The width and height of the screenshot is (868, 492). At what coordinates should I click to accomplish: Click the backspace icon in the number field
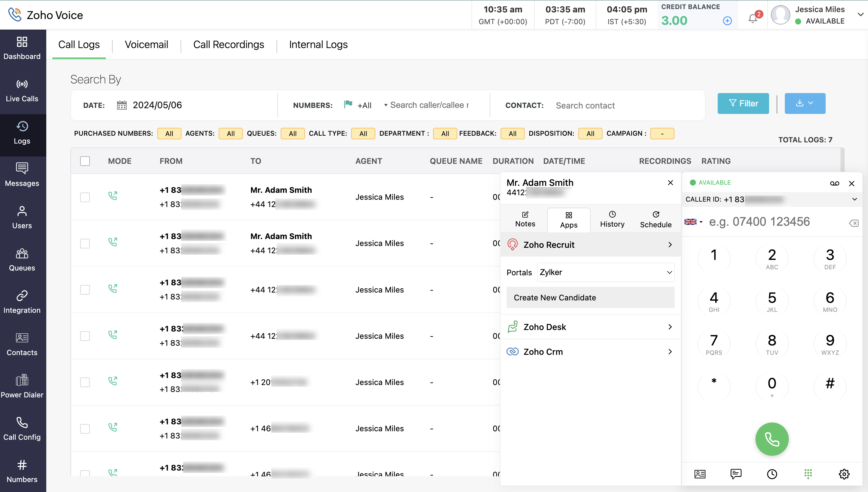tap(853, 223)
